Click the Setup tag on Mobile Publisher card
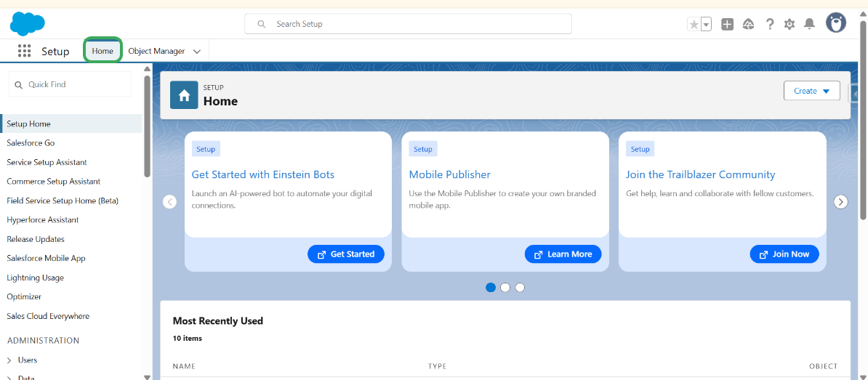Screen dimensions: 868x380 423,149
